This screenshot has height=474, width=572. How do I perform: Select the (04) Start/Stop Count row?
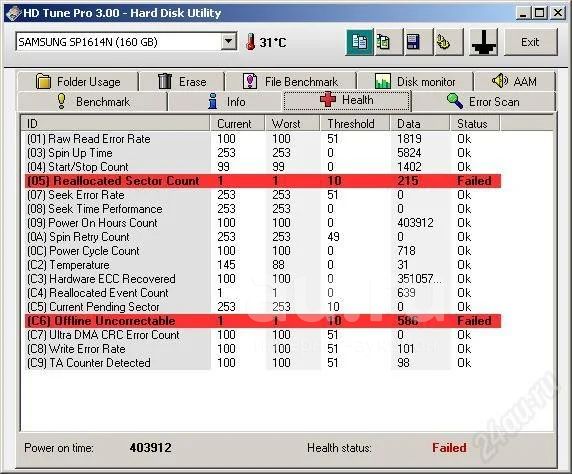click(x=263, y=167)
